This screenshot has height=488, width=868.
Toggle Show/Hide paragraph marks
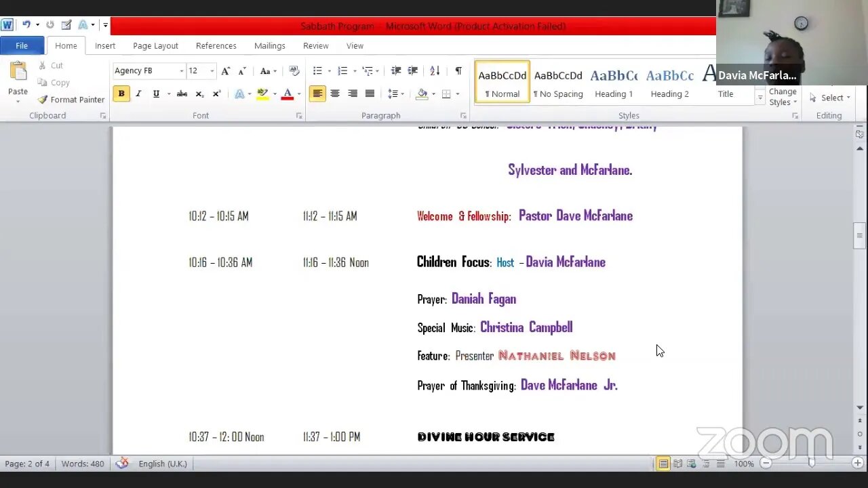point(458,70)
